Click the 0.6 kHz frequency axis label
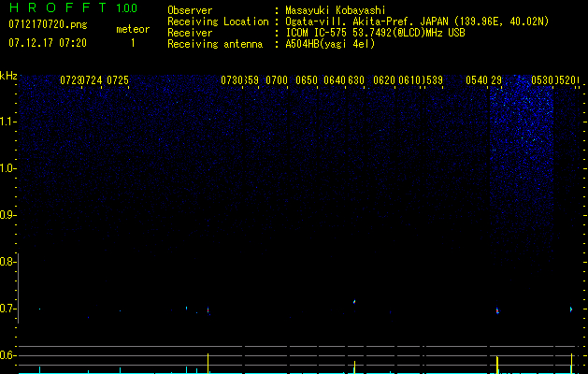 pos(7,355)
